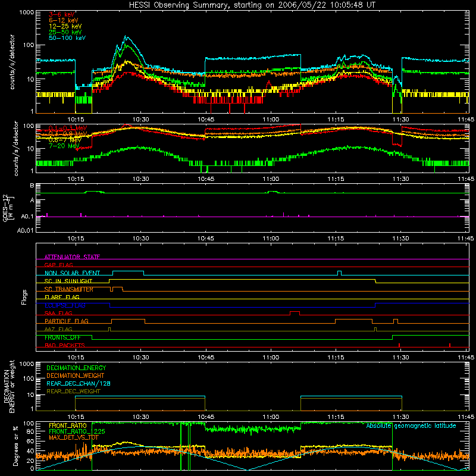Viewport: 476px width, 476px height.
Task: Click the REAR_DEC_WEIGHT legend entry
Action: point(73,392)
